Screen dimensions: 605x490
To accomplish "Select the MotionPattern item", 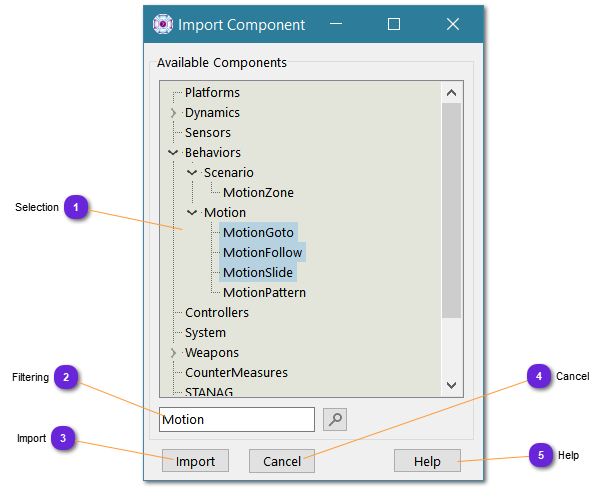I will (264, 293).
